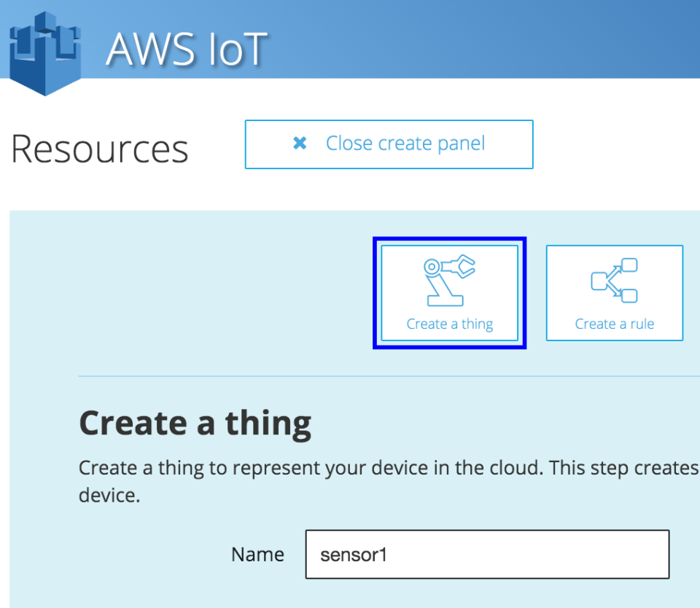
Task: Click the Name label beside the input
Action: (x=257, y=554)
